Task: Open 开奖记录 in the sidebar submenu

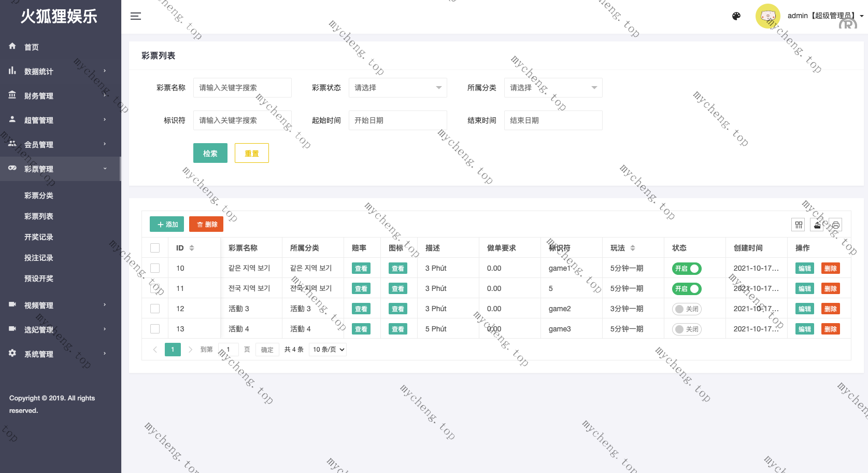Action: (39, 237)
